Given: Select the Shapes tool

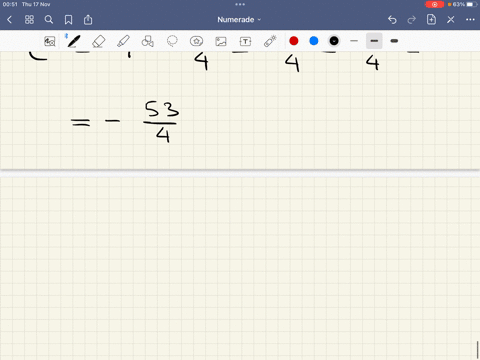Looking at the screenshot, I should pos(148,41).
